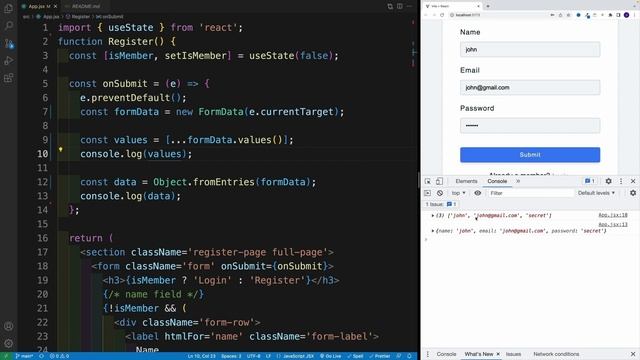Bookmark the page with the star icon
The width and height of the screenshot is (640, 360).
568,15
